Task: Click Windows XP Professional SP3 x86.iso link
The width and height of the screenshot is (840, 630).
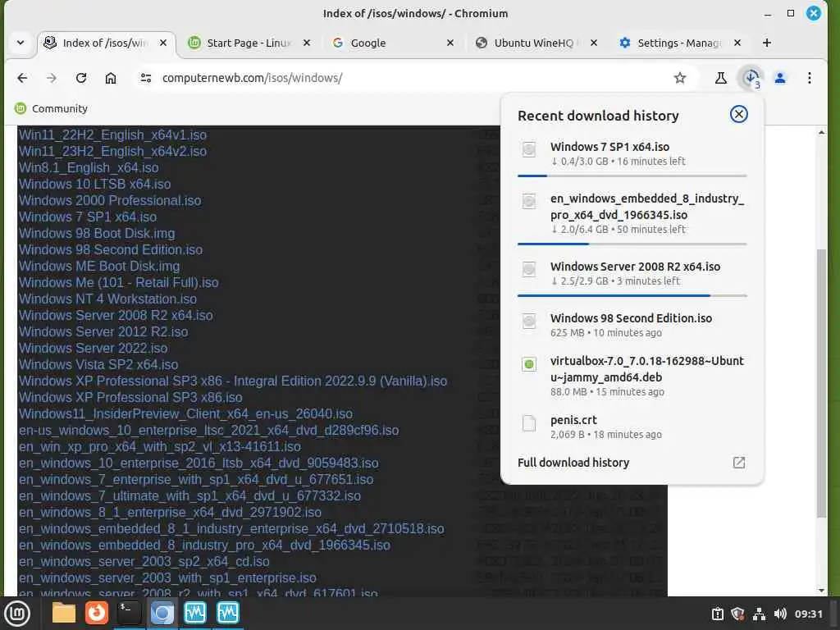Action: tap(130, 398)
